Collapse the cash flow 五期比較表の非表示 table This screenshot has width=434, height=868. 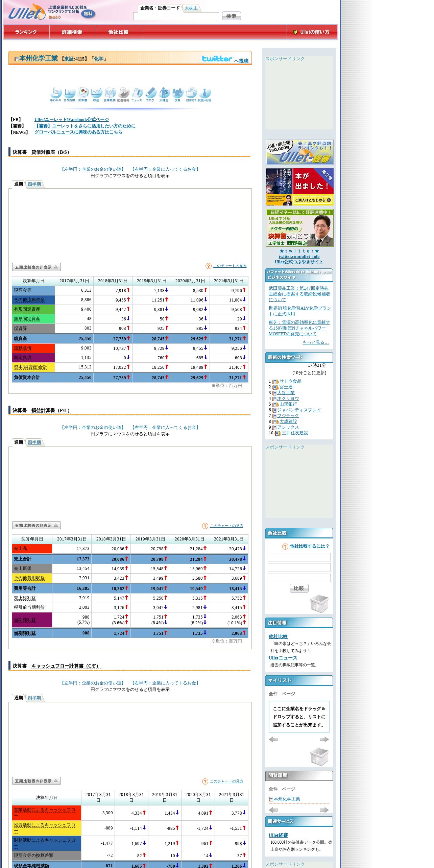(x=37, y=781)
